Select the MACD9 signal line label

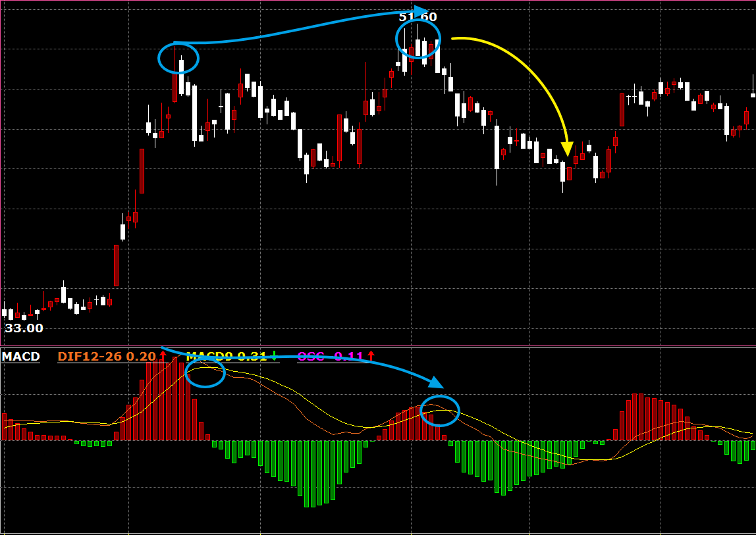pos(225,357)
